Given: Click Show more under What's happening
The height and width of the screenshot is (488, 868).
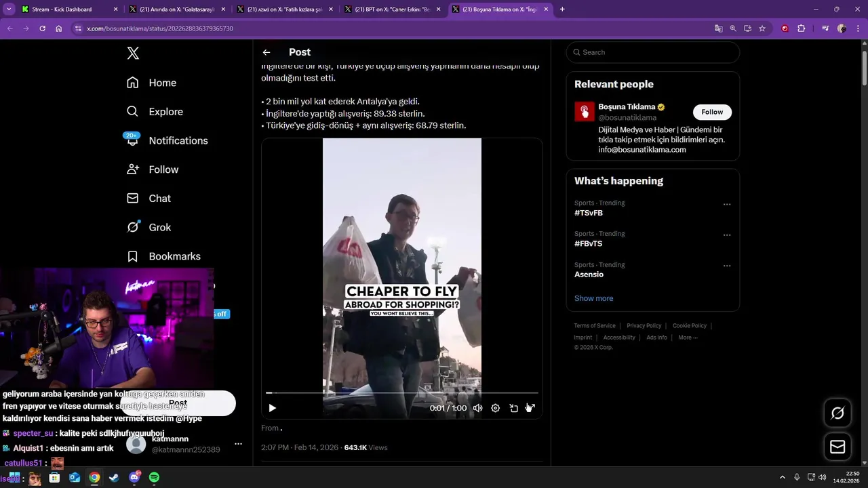Looking at the screenshot, I should coord(593,298).
